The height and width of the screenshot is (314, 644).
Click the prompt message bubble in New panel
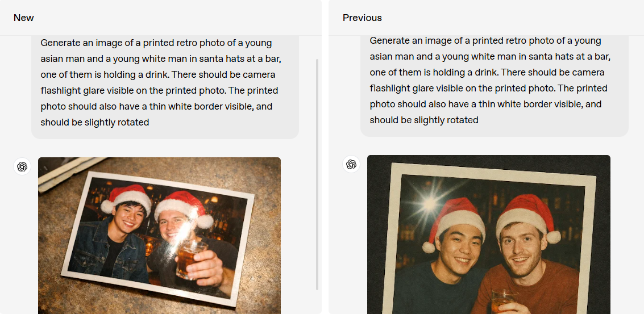(165, 87)
